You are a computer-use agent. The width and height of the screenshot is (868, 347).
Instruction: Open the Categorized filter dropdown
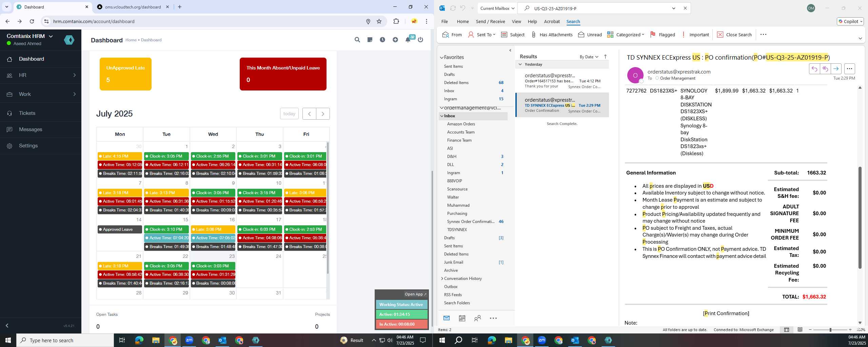coord(626,35)
